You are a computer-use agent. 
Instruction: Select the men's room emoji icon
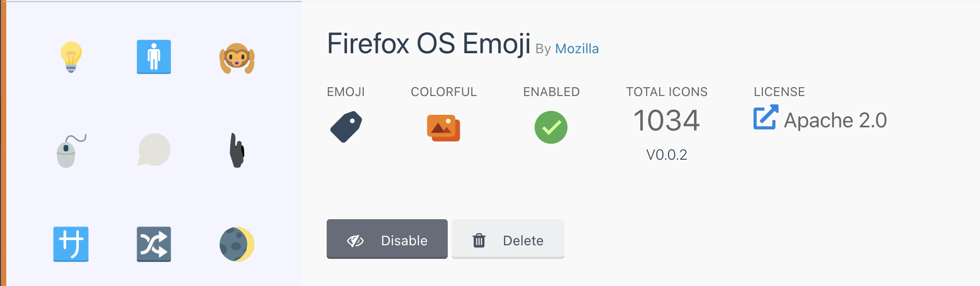[154, 57]
